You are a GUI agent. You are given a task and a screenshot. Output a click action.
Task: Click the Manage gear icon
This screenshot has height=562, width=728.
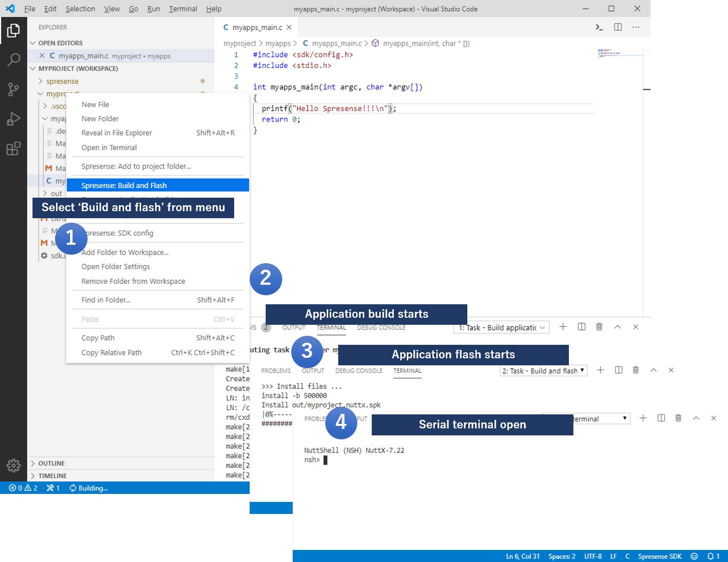14,465
